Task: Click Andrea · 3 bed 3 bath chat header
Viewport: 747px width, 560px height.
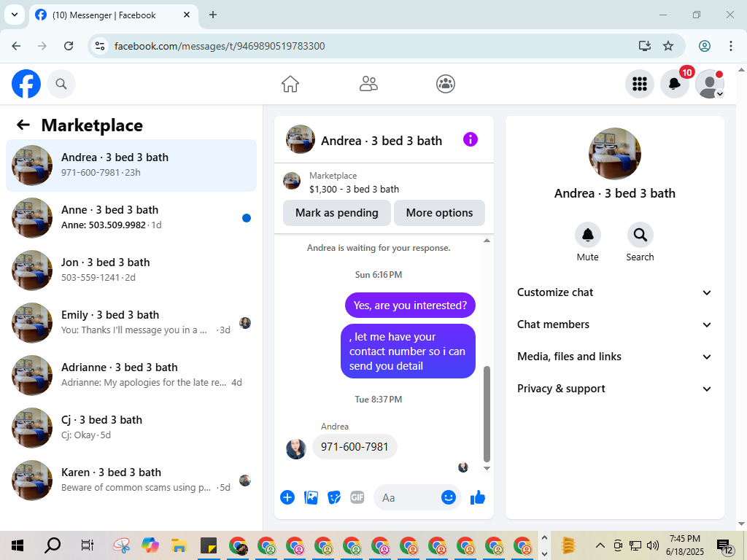Action: click(382, 141)
